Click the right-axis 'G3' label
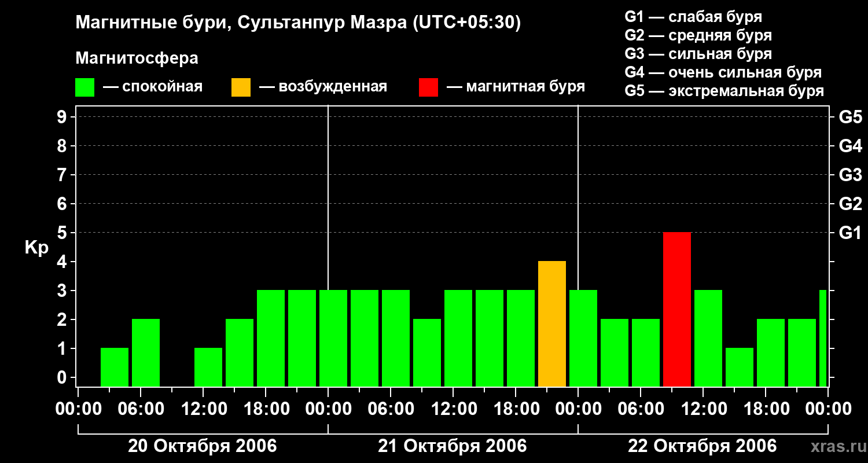Screen dimensions: 868x463 click(x=850, y=175)
